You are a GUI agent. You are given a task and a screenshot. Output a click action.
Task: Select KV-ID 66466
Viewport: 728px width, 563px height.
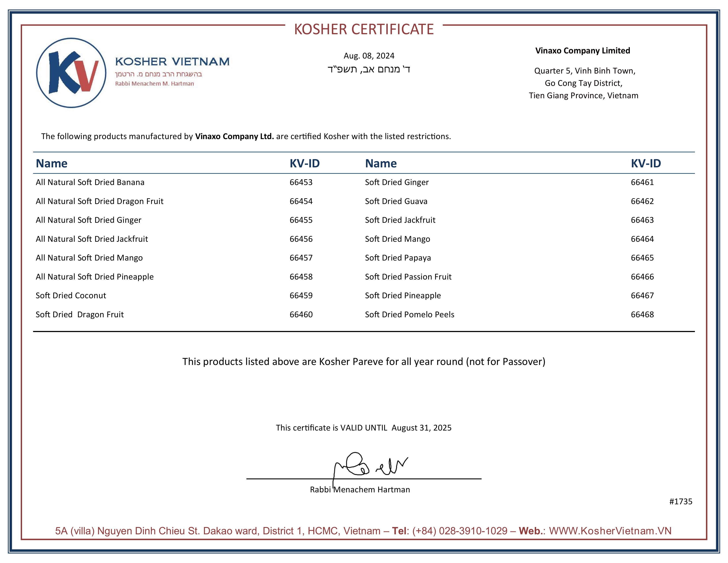tap(642, 276)
